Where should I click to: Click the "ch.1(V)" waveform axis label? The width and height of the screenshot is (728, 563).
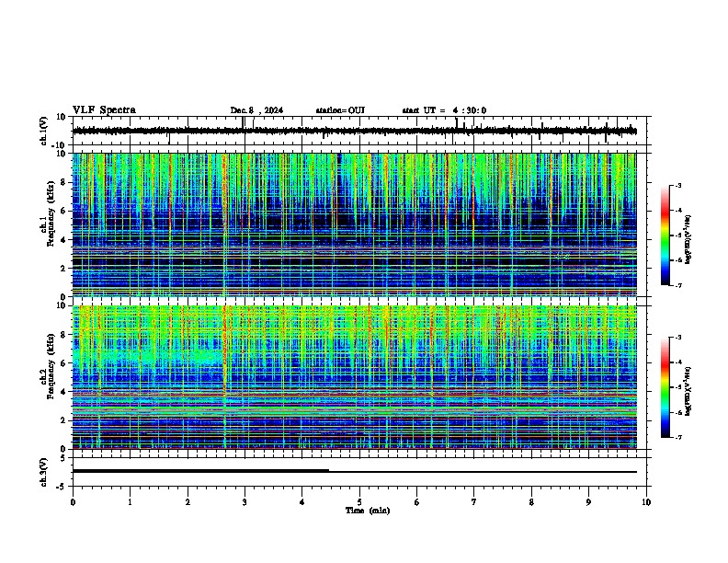[x=44, y=131]
